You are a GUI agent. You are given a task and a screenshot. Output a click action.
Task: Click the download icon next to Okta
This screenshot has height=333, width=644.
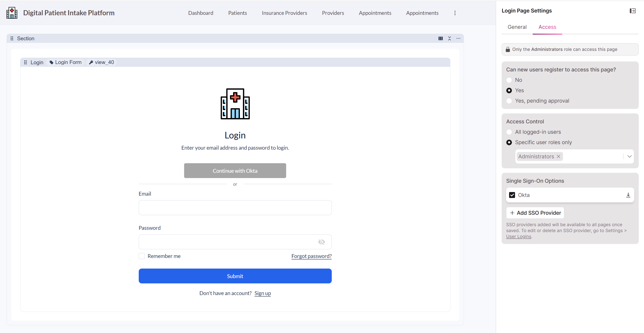[628, 195]
